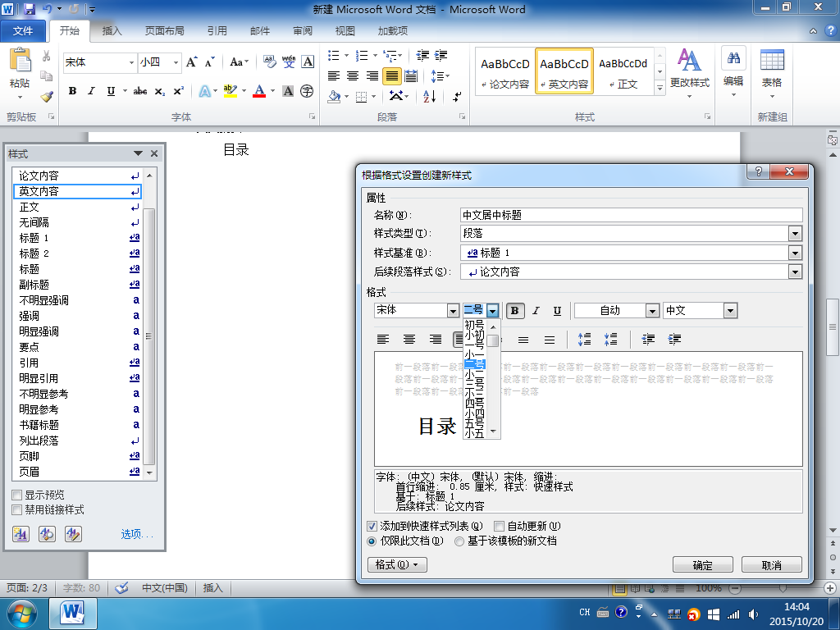The image size is (840, 630).
Task: Click dialog align left icon
Action: click(383, 339)
